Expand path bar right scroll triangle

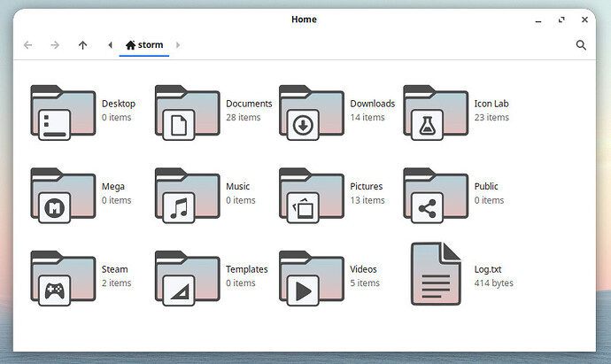(178, 45)
